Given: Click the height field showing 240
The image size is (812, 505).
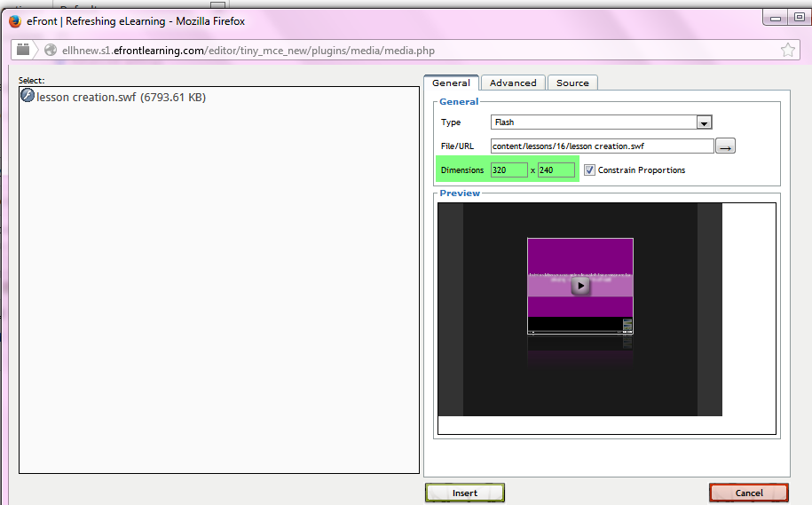Looking at the screenshot, I should (556, 170).
